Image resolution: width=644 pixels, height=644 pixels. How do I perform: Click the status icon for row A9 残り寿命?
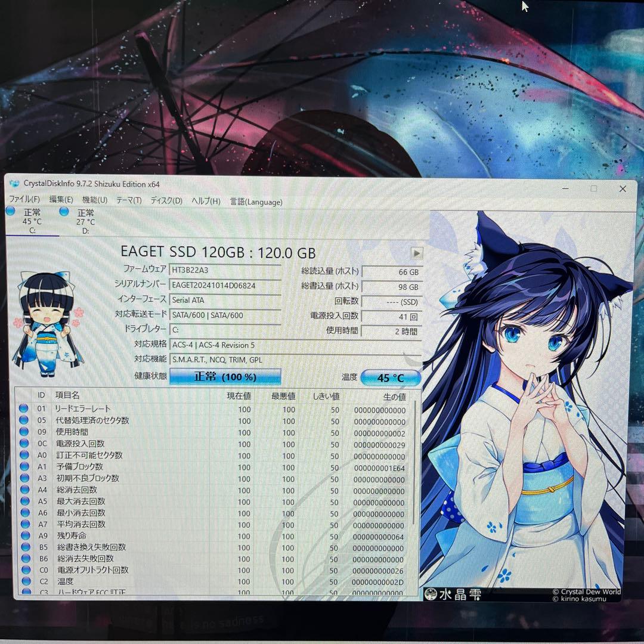click(26, 535)
